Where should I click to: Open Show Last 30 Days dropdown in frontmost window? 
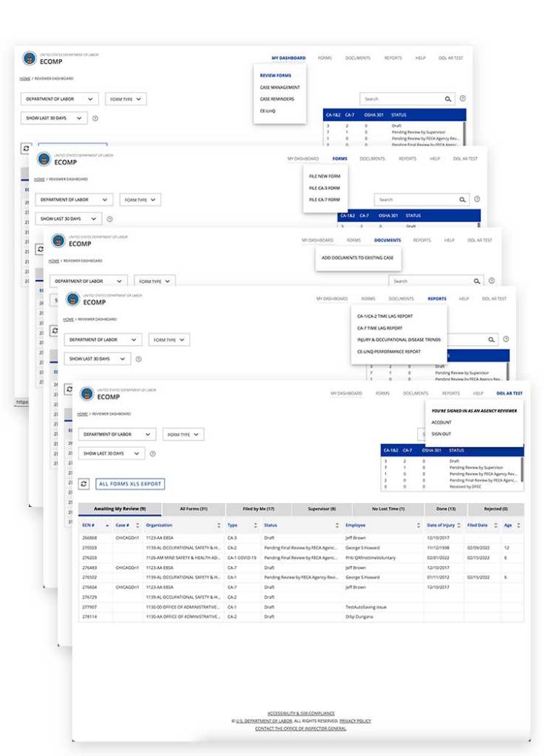click(x=111, y=453)
